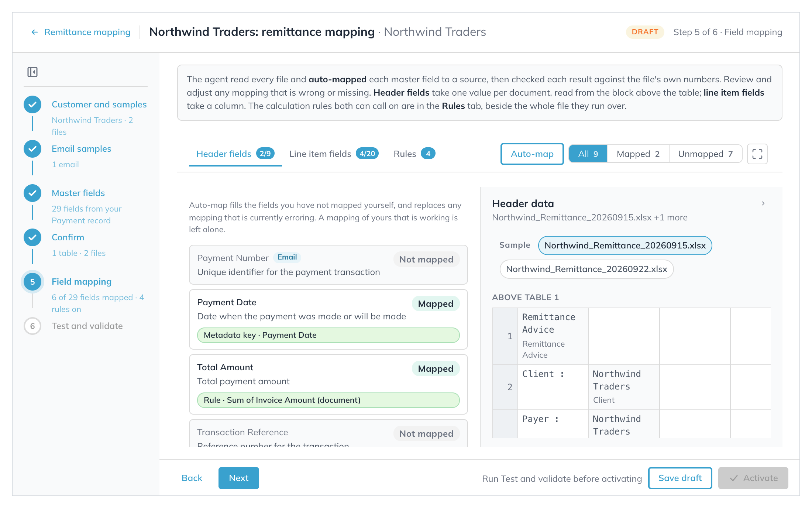Click the DRAFT status badge
The image size is (812, 508).
[x=645, y=32]
